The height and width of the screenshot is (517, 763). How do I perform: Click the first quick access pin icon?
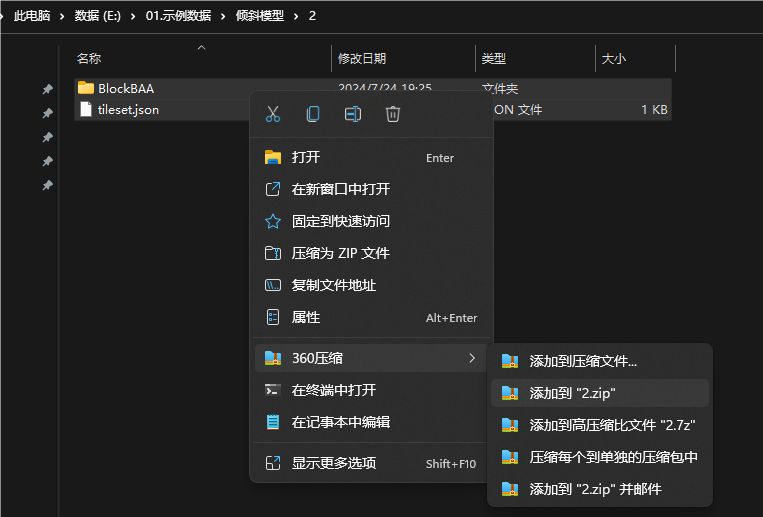(47, 90)
